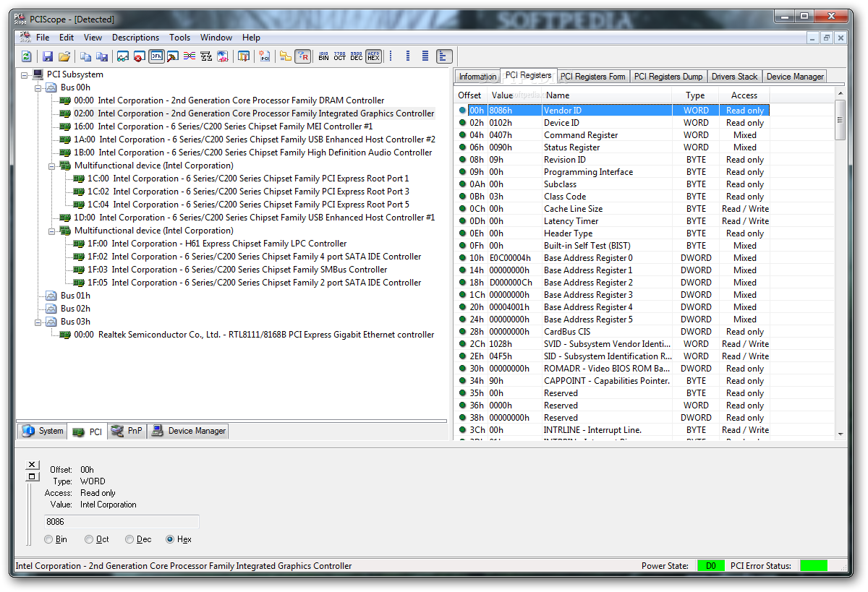Viewport: 868px width, 592px height.
Task: Switch to the Drivers Stack tab
Action: click(x=734, y=77)
